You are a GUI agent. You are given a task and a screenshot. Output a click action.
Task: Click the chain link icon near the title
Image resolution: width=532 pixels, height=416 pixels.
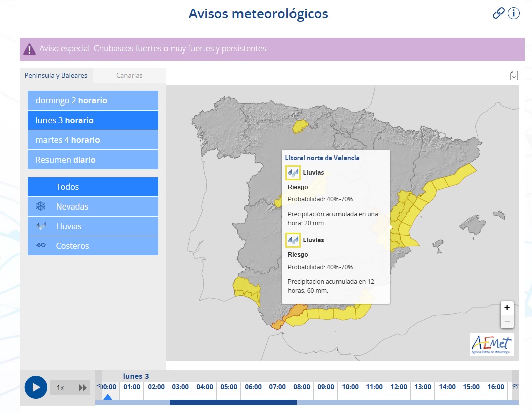coord(498,13)
